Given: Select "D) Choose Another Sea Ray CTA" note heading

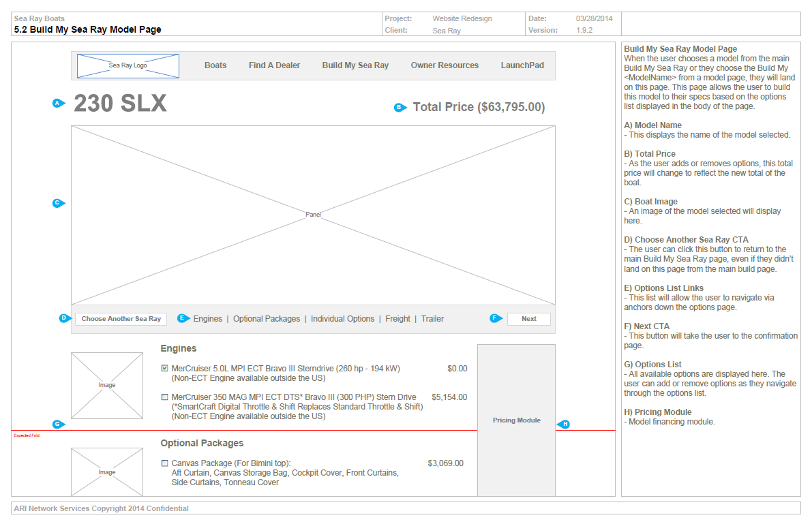Looking at the screenshot, I should click(686, 240).
